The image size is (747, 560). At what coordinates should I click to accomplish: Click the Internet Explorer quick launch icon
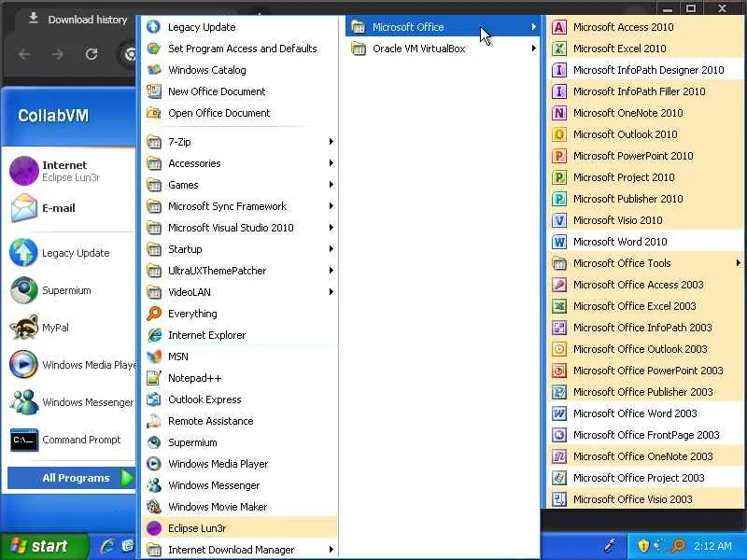pyautogui.click(x=108, y=546)
